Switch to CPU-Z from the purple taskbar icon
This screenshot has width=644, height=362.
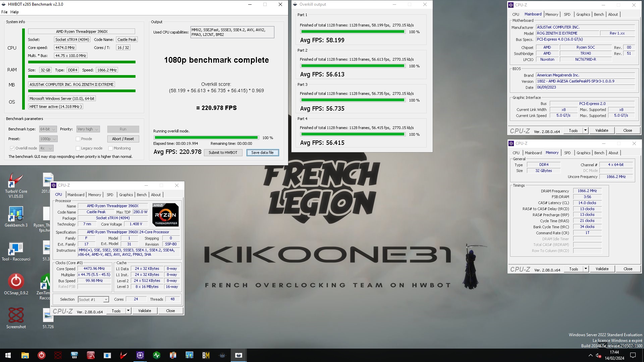pyautogui.click(x=140, y=355)
